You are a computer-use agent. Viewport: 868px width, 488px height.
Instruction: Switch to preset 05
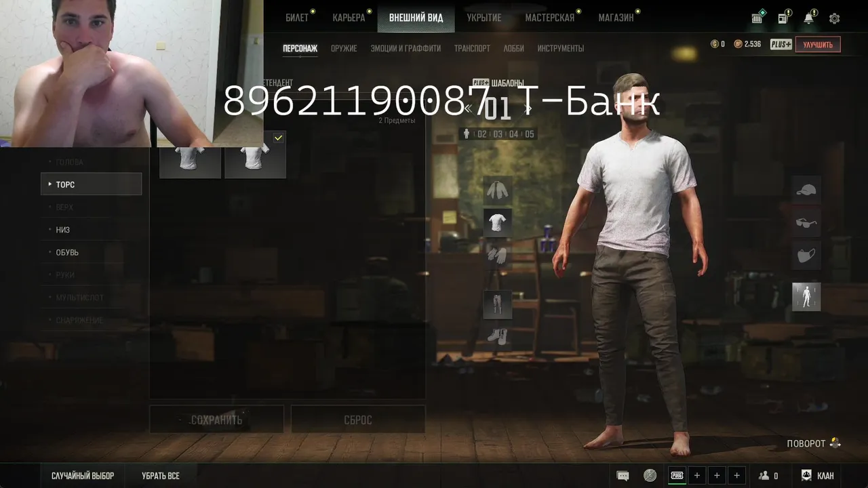pos(529,134)
